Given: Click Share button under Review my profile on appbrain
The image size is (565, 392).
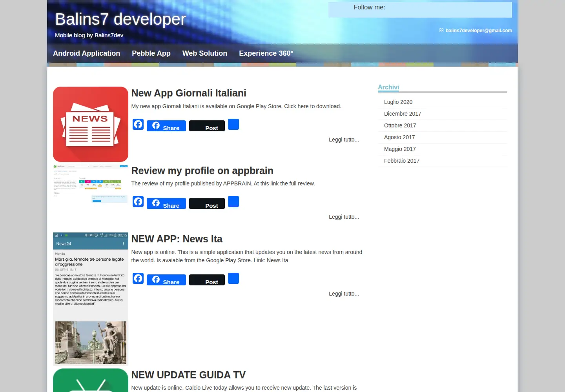Looking at the screenshot, I should tap(166, 203).
